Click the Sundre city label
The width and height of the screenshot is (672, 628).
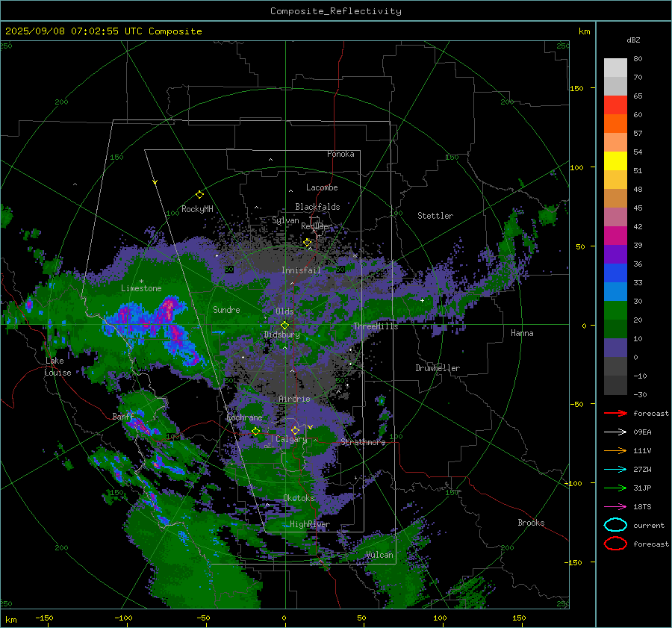(226, 309)
